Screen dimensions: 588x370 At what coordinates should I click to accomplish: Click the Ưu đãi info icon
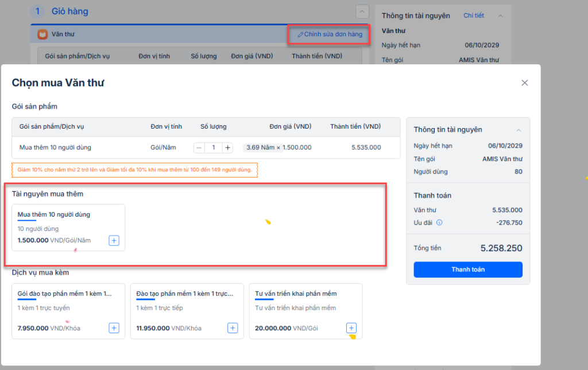(x=439, y=222)
